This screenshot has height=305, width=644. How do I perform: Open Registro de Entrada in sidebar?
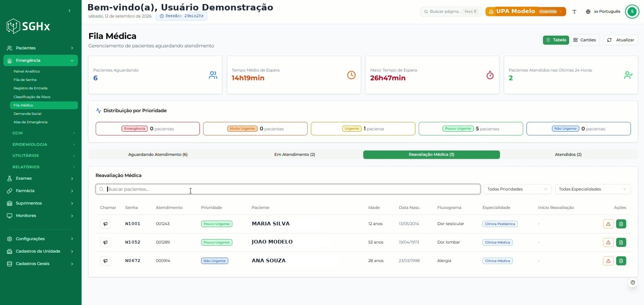tap(31, 88)
